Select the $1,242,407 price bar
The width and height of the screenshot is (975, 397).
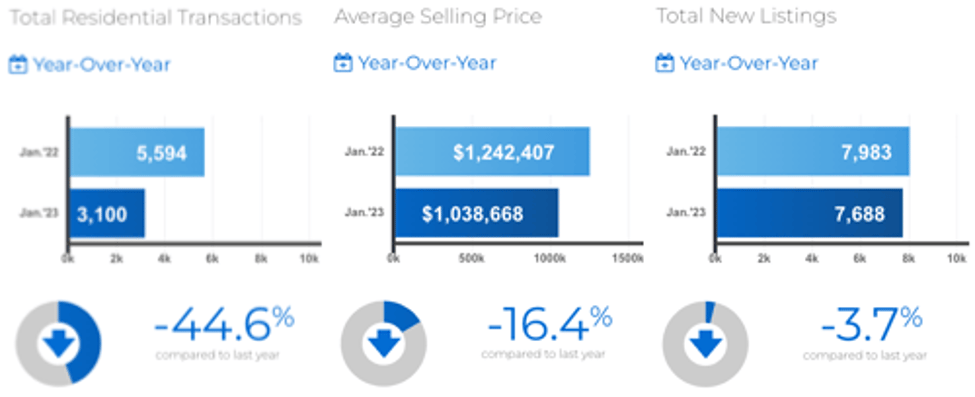(x=493, y=152)
